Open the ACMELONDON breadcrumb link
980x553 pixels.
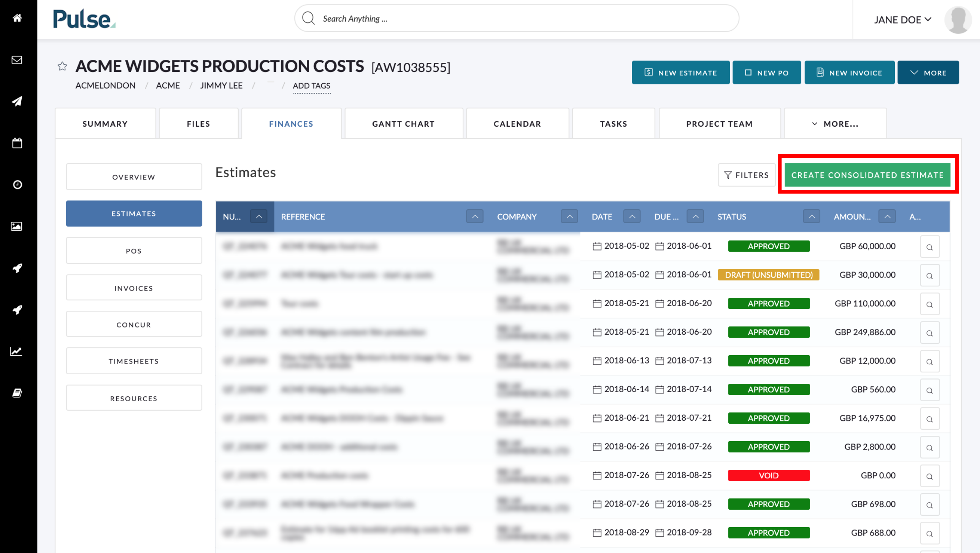(105, 86)
